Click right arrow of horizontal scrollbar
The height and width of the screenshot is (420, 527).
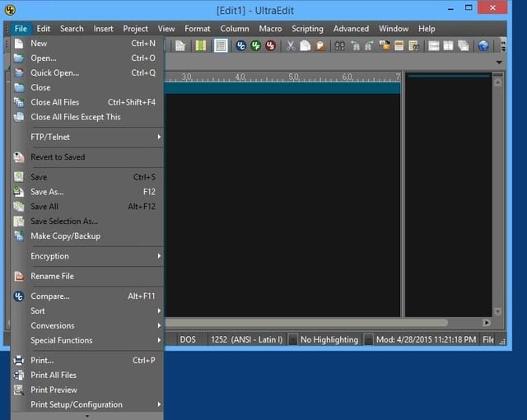click(x=487, y=323)
